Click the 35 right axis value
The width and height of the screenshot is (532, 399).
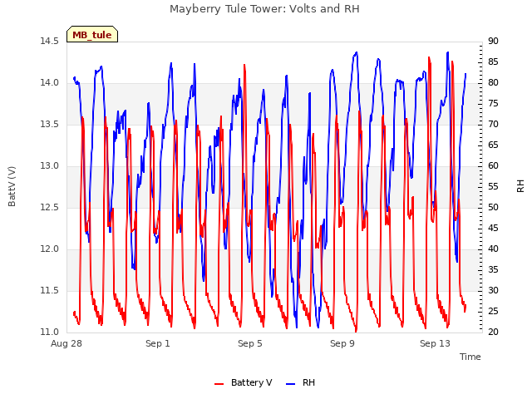(x=493, y=269)
